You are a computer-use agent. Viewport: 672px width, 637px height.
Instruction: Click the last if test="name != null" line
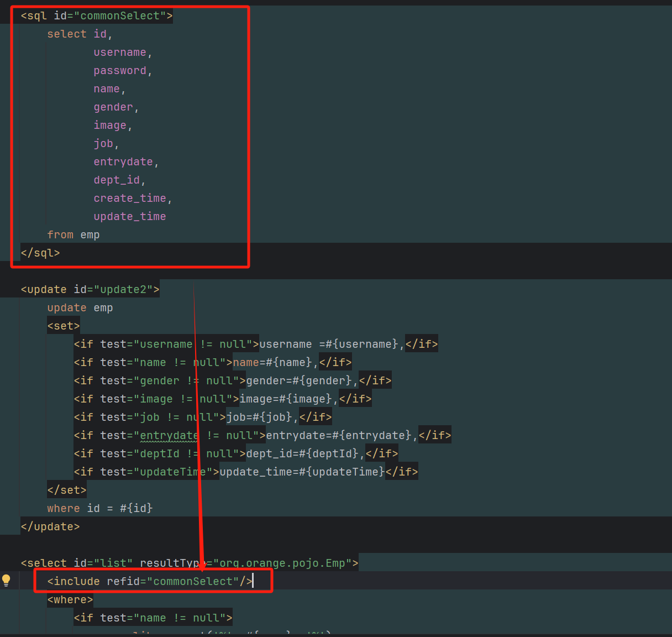point(153,618)
